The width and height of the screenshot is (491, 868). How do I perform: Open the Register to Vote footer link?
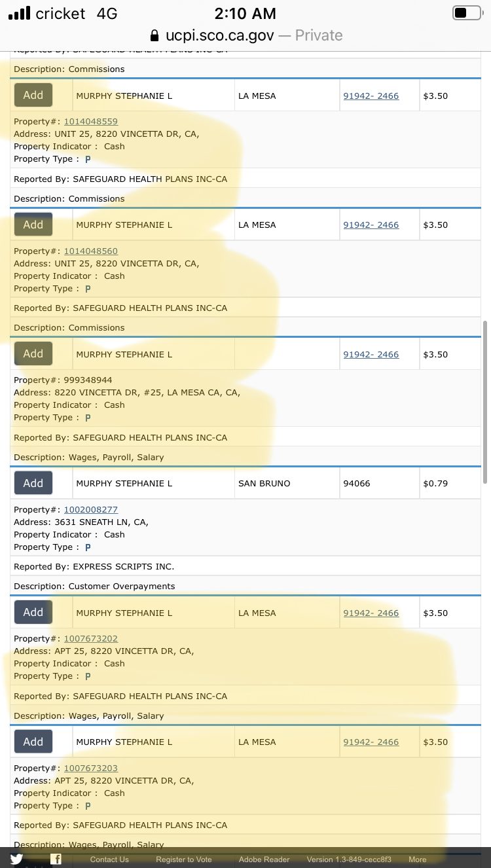pyautogui.click(x=184, y=859)
